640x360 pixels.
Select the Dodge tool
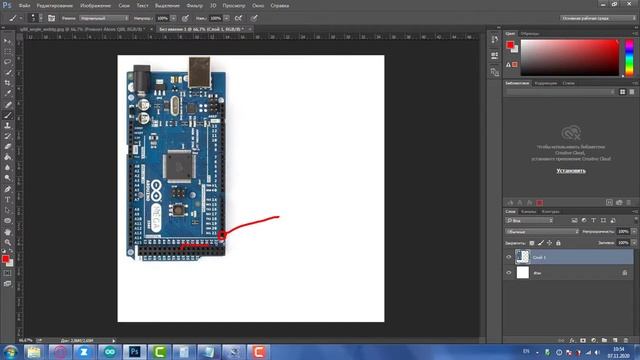tap(7, 178)
